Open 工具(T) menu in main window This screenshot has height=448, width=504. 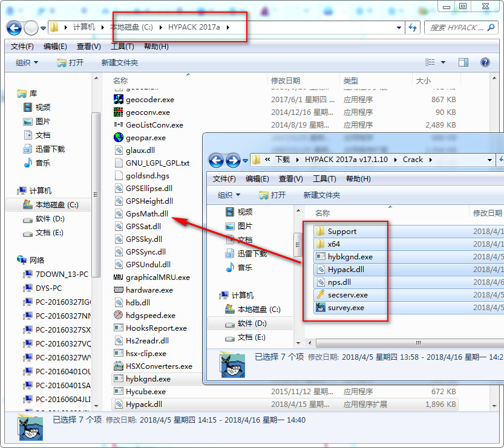[x=122, y=47]
